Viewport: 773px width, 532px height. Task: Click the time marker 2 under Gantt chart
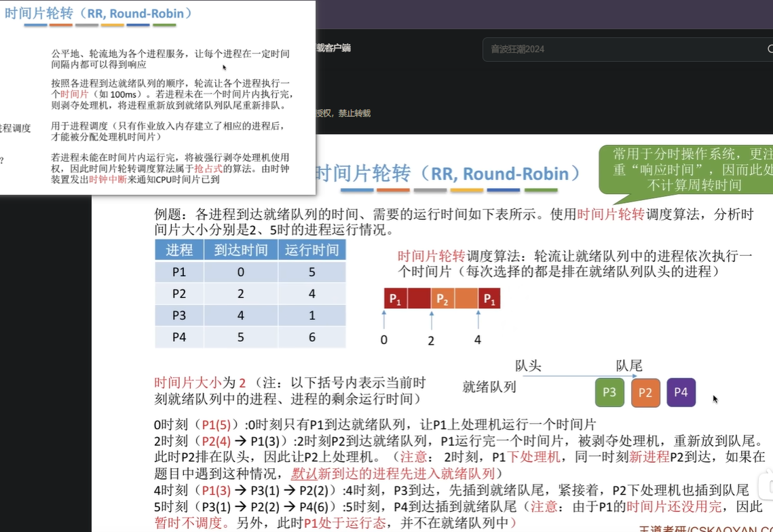[431, 341]
